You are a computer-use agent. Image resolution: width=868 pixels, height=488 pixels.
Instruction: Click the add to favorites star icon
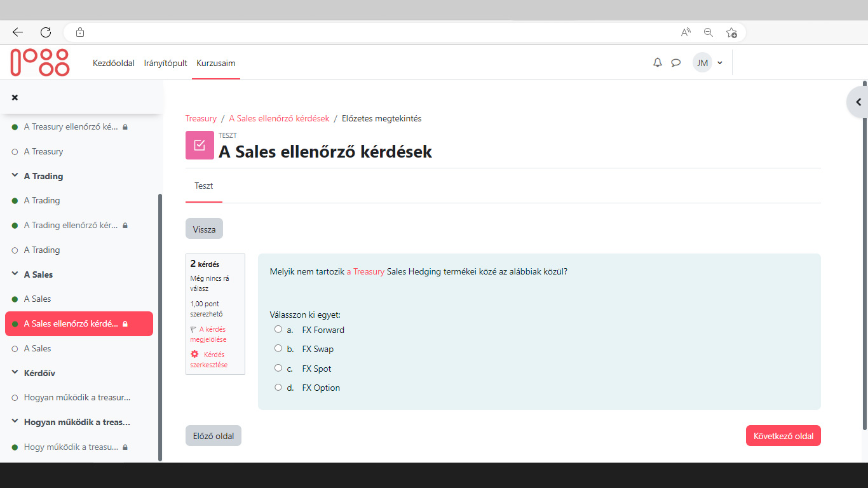point(731,32)
